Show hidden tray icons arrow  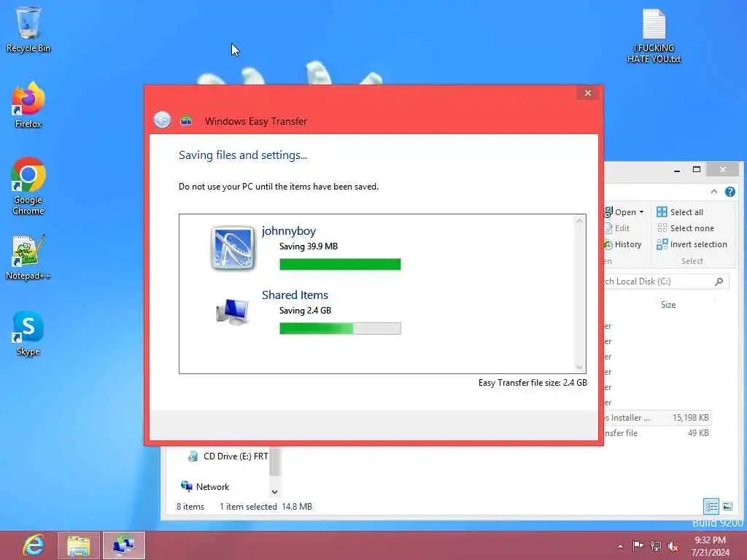coord(620,546)
